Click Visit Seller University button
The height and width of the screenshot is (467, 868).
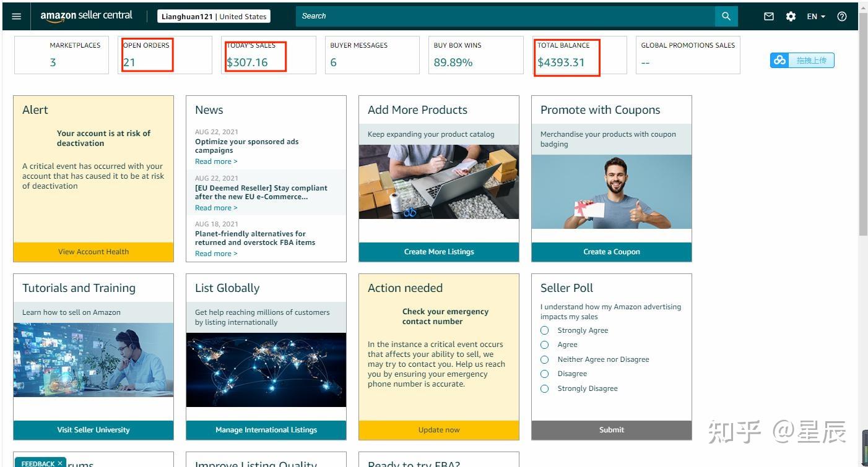(93, 430)
